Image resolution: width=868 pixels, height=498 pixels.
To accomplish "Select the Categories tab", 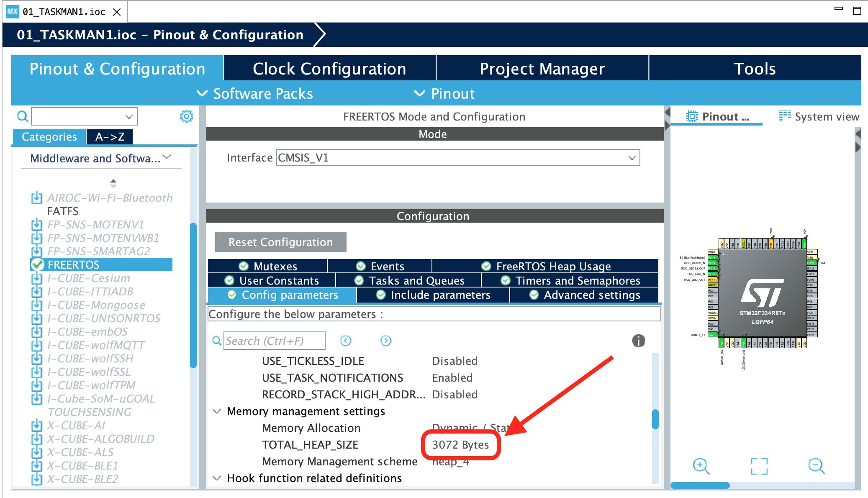I will (x=49, y=137).
